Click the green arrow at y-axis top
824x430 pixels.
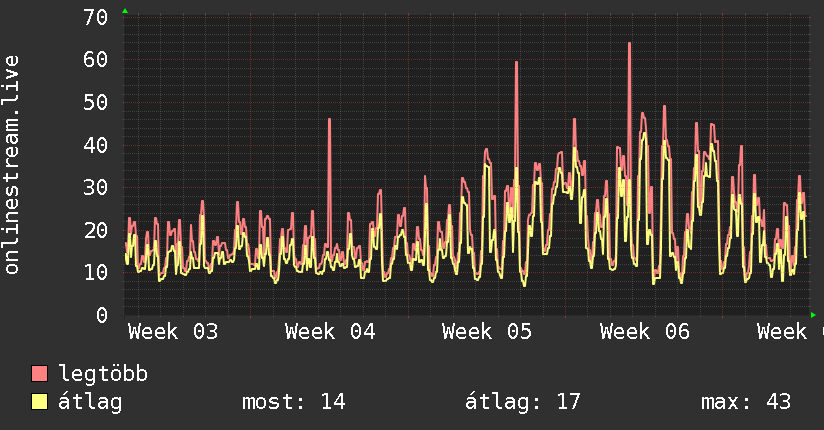[x=125, y=11]
